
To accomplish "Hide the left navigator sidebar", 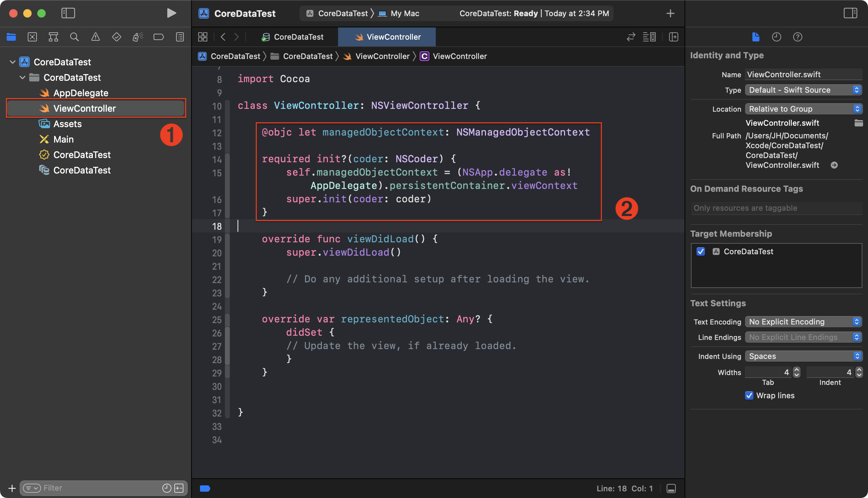I will click(68, 13).
